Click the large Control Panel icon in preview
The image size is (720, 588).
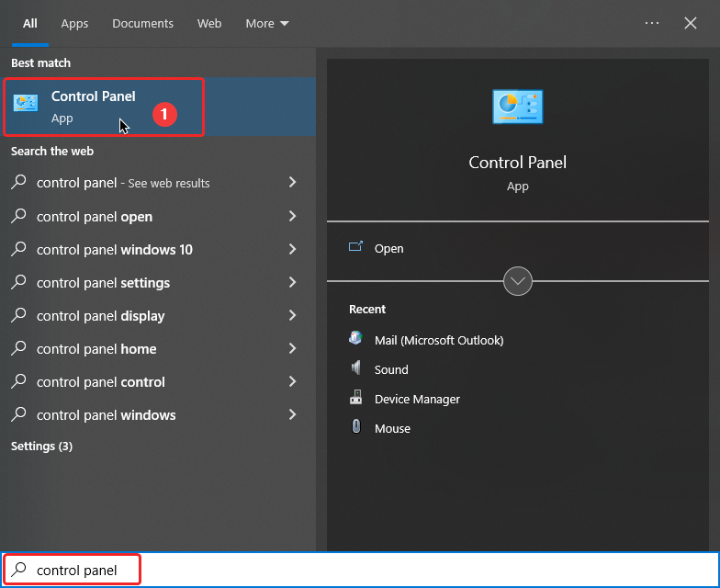[517, 107]
